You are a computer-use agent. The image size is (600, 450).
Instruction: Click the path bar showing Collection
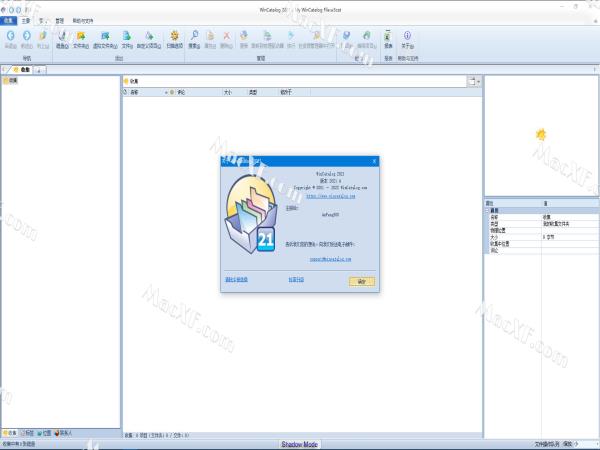click(x=295, y=81)
